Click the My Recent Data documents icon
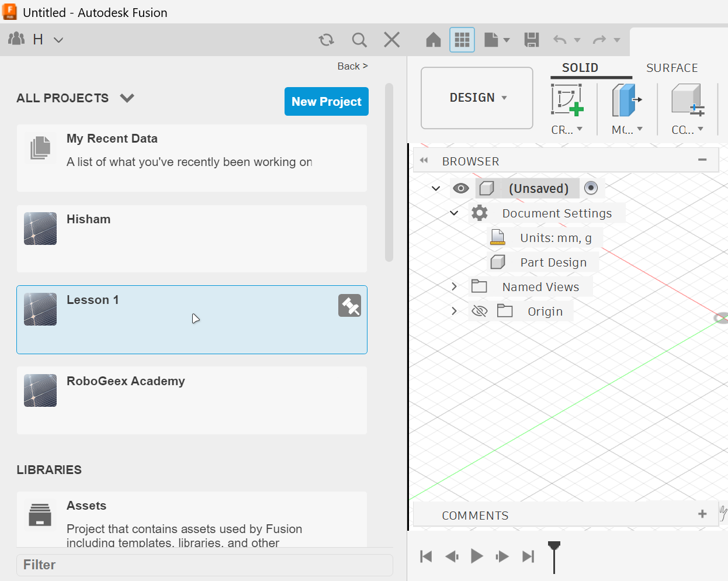The image size is (728, 581). (40, 148)
